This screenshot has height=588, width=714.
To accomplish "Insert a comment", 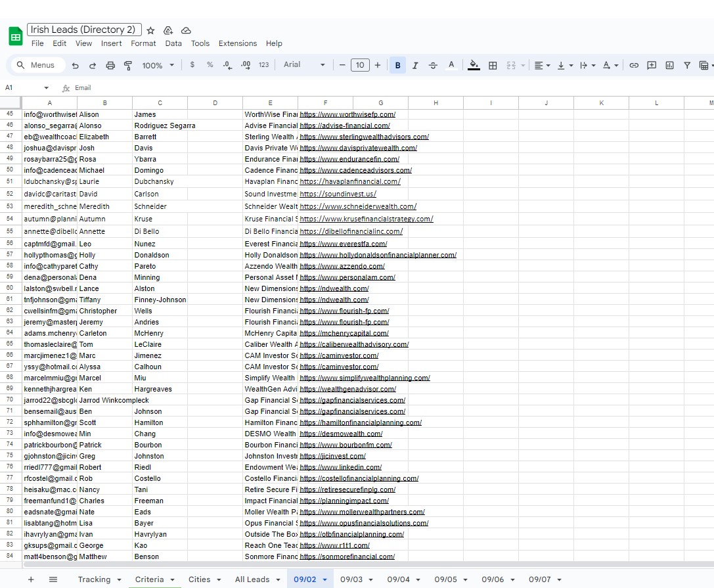I will point(652,65).
